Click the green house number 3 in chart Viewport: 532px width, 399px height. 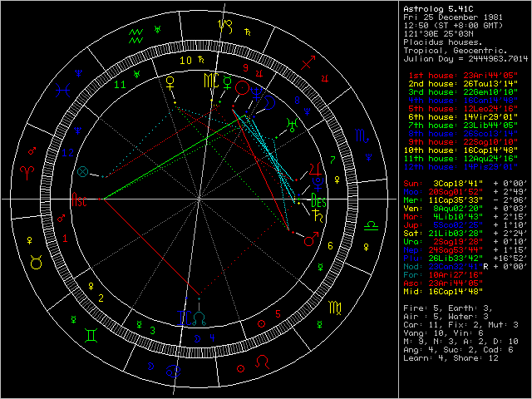(x=153, y=330)
